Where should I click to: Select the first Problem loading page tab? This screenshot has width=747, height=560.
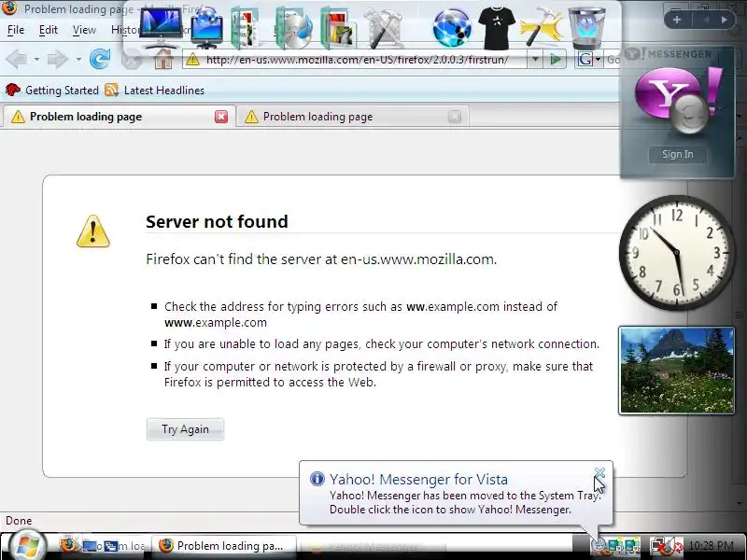coord(119,117)
